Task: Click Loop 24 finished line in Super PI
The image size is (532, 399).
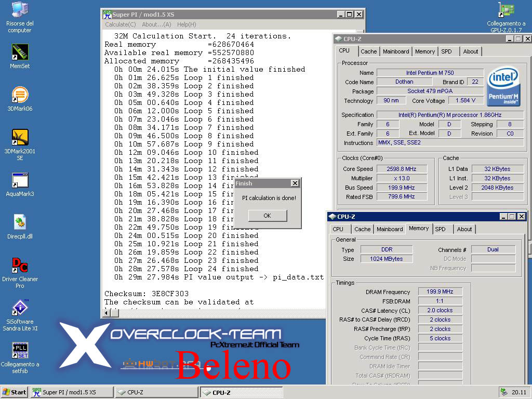Action: (187, 269)
